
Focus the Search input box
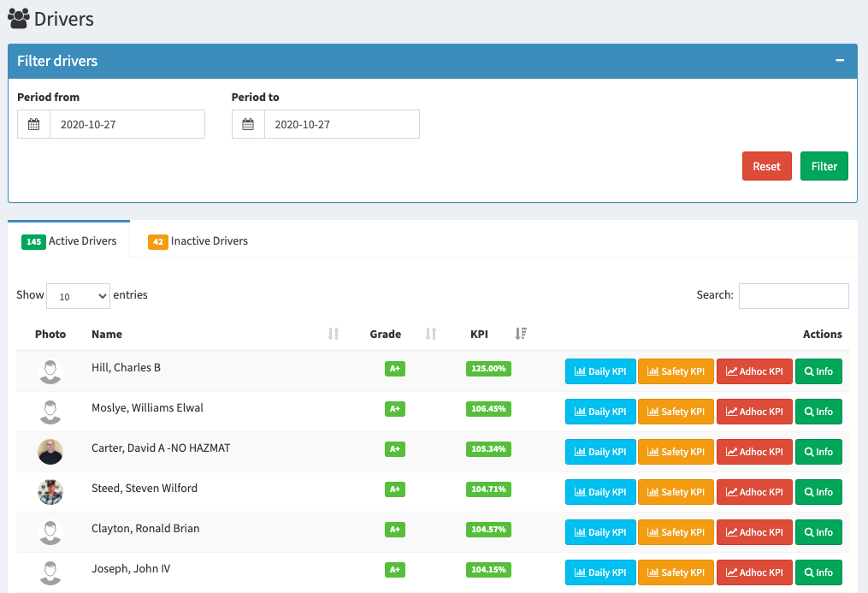pos(794,296)
